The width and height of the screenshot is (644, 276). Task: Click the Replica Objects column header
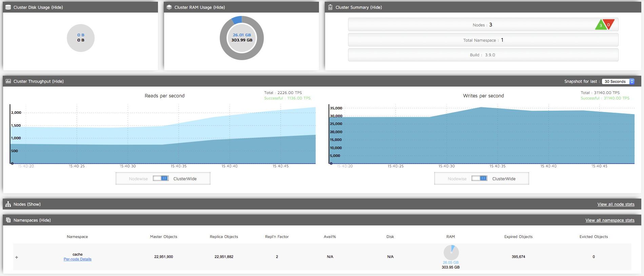pos(224,237)
